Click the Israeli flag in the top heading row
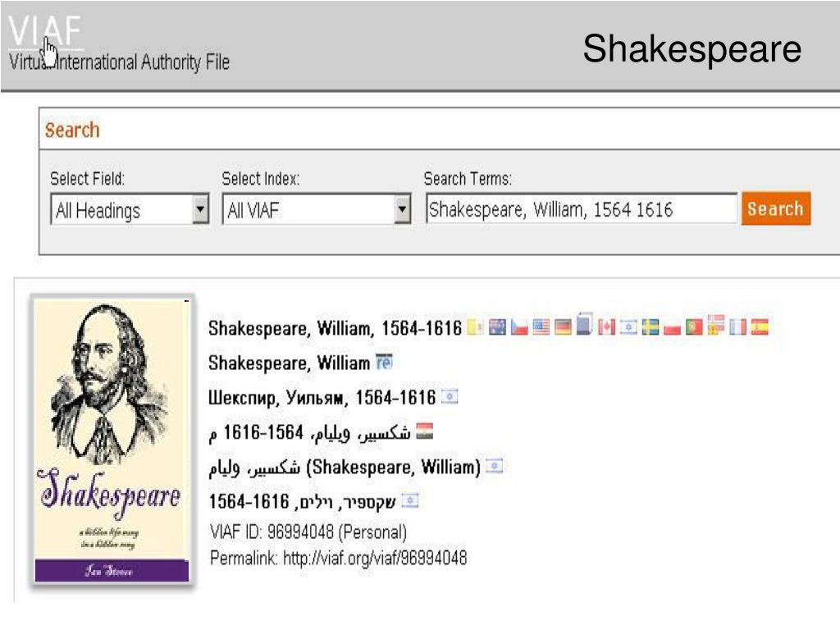This screenshot has width=840, height=630. point(628,327)
